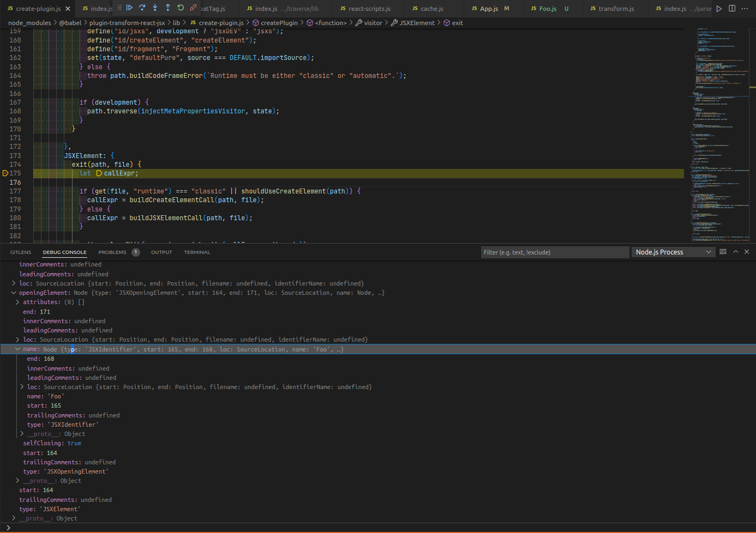Open the Foo.js editor tab

tap(547, 9)
